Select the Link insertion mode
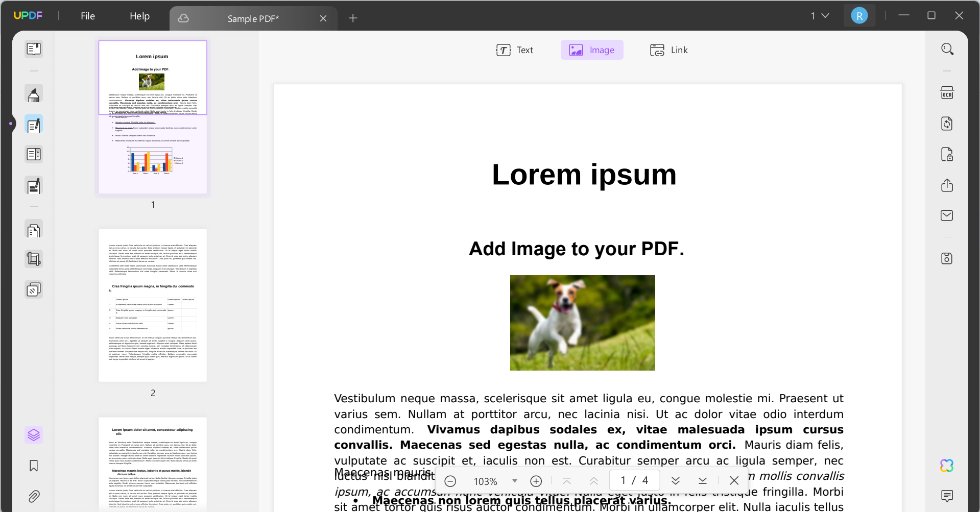This screenshot has width=980, height=512. point(669,50)
